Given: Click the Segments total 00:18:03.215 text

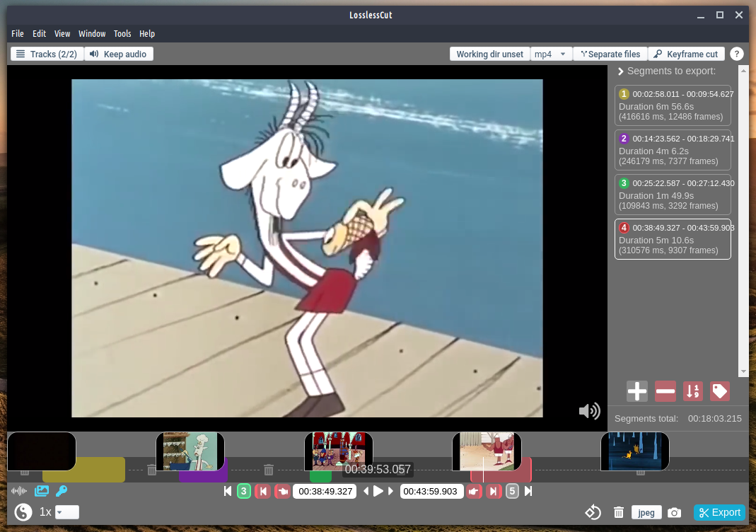Looking at the screenshot, I should pos(678,419).
